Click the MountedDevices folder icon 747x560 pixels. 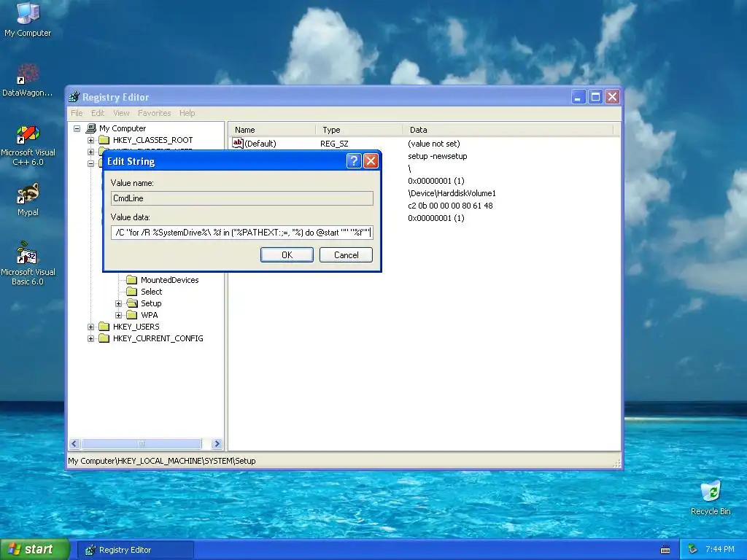132,280
